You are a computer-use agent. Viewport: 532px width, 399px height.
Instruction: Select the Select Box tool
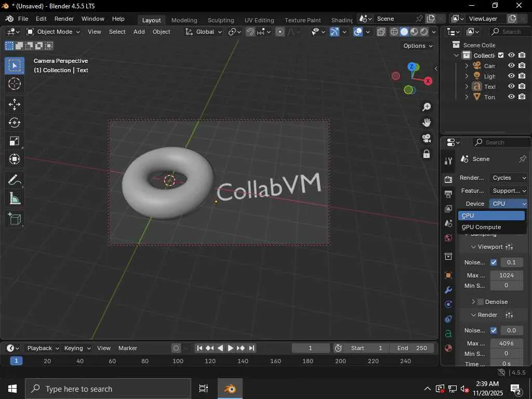(14, 65)
